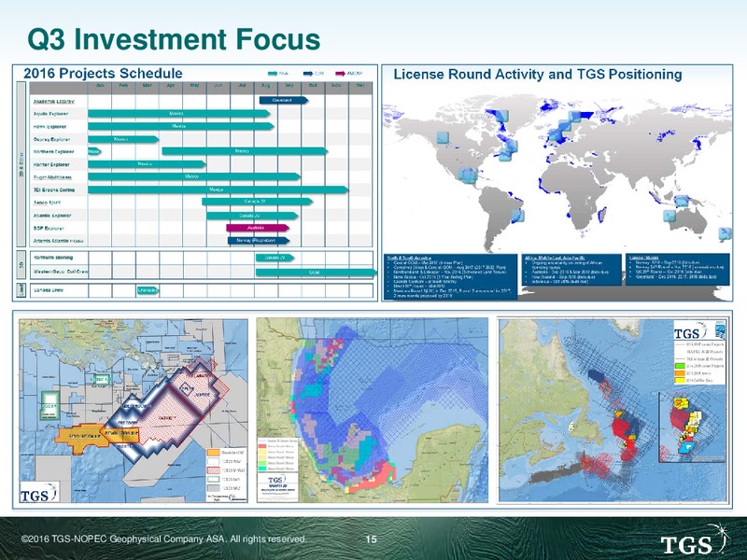Click the 'Africa, Middle East, Asia Pacific' info box
747x560 pixels.
click(571, 270)
